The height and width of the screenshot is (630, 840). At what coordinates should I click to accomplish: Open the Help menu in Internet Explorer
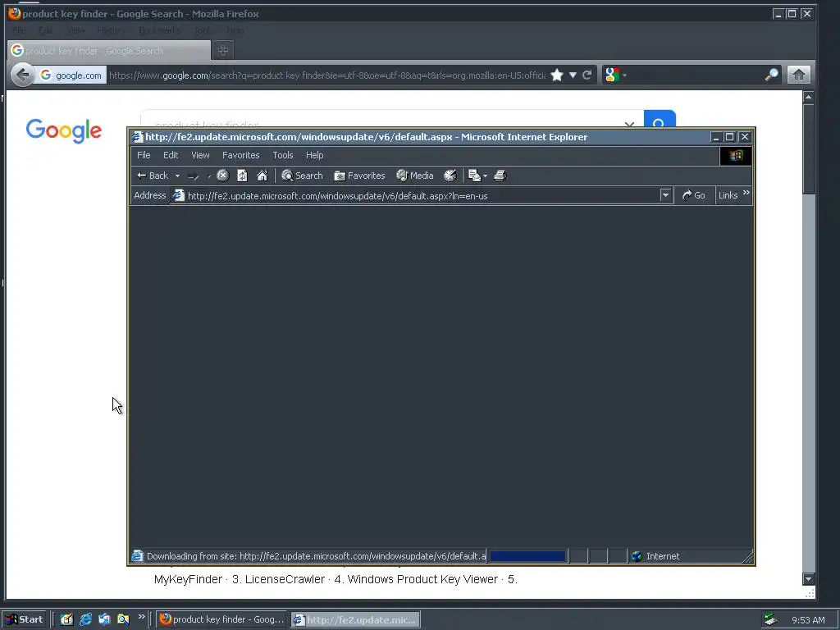[314, 155]
